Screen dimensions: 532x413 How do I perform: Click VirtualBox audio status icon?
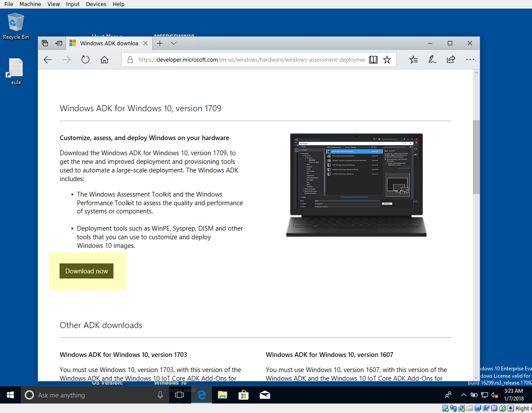click(453, 408)
